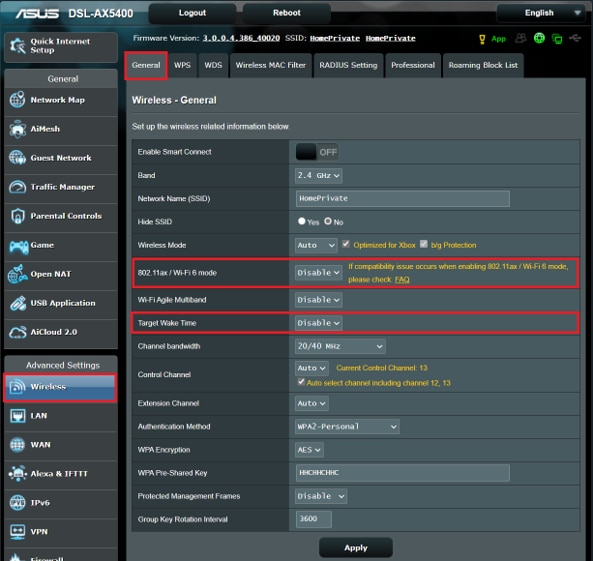
Task: Click the USB status icon in header
Action: click(x=575, y=38)
